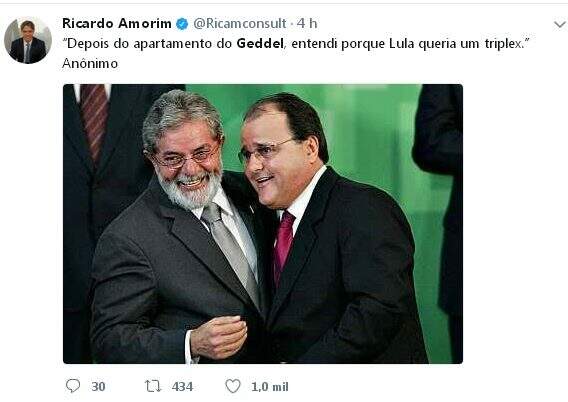This screenshot has width=568, height=402.
Task: Open the attached photo in the tweet
Action: pyautogui.click(x=263, y=224)
